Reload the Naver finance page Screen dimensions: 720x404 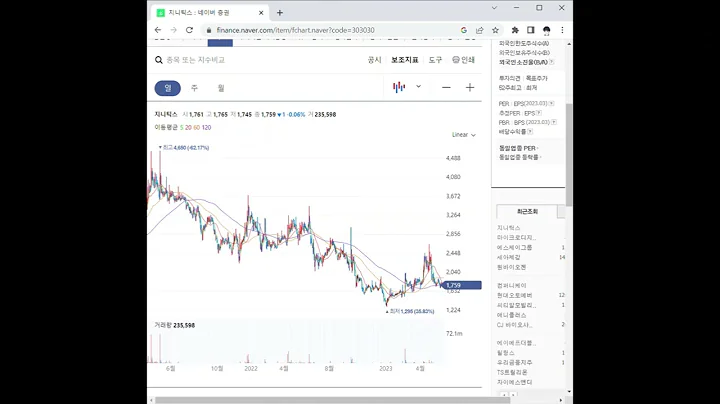click(x=189, y=30)
